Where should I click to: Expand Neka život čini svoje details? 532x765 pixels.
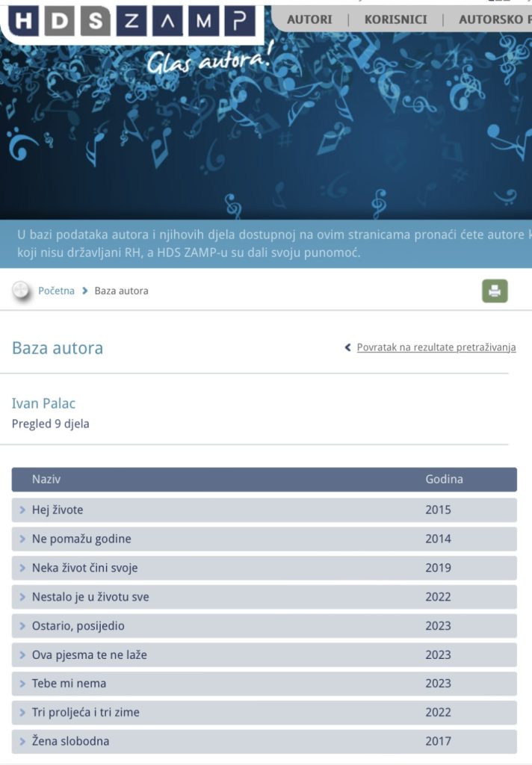click(x=264, y=568)
